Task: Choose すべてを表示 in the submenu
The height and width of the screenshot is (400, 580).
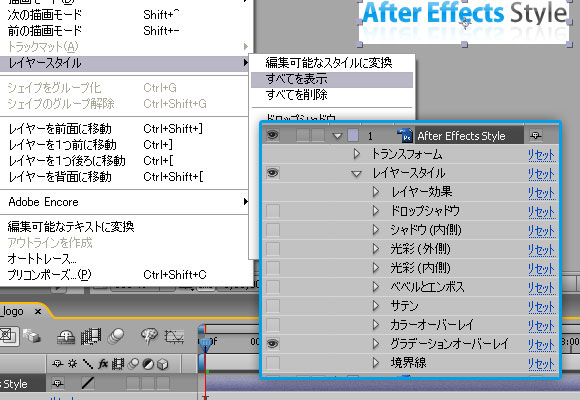Action: click(332, 79)
